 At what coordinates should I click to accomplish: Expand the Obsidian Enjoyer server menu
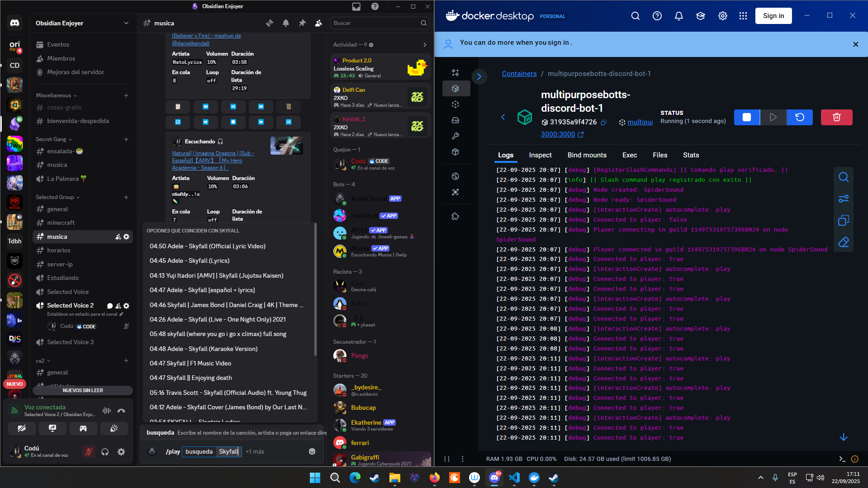point(126,23)
